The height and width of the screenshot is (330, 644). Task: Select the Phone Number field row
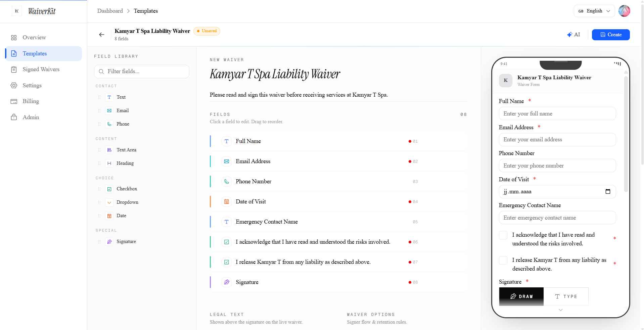pos(338,182)
